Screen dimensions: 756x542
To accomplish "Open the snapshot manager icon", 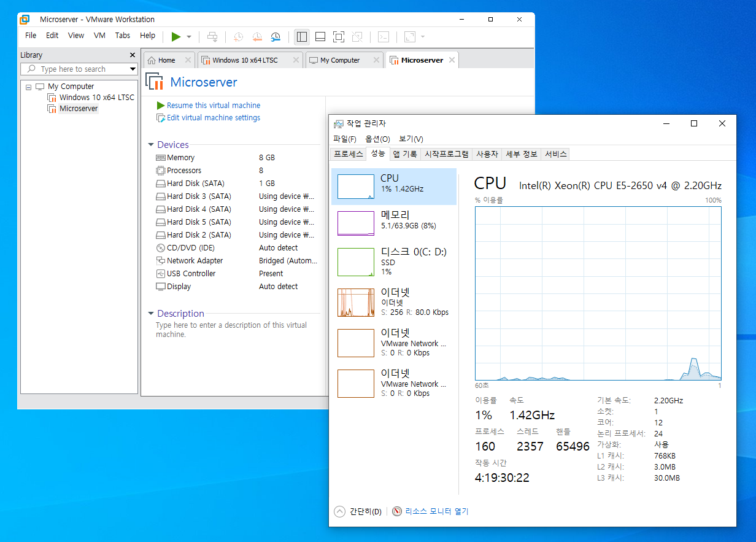I will (x=276, y=37).
